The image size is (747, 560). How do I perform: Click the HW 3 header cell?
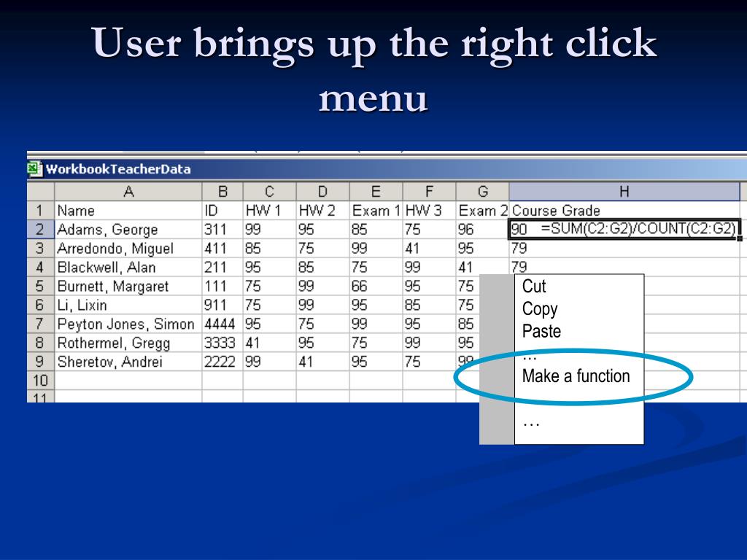429,211
